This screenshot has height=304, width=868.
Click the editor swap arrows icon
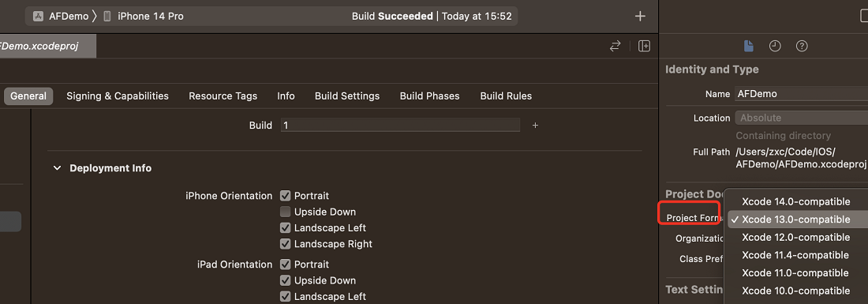(x=615, y=47)
